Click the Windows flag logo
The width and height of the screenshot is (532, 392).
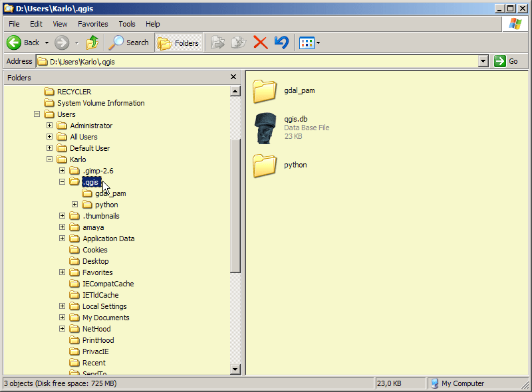click(x=515, y=24)
